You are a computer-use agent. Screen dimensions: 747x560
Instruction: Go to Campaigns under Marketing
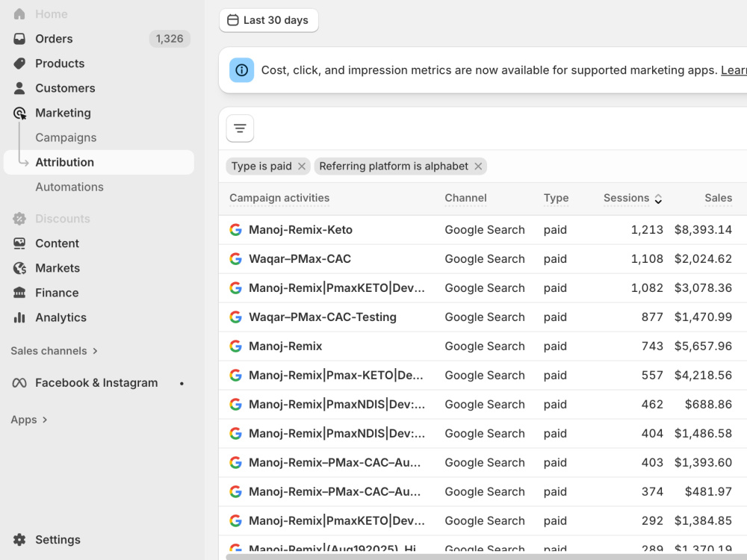[66, 137]
